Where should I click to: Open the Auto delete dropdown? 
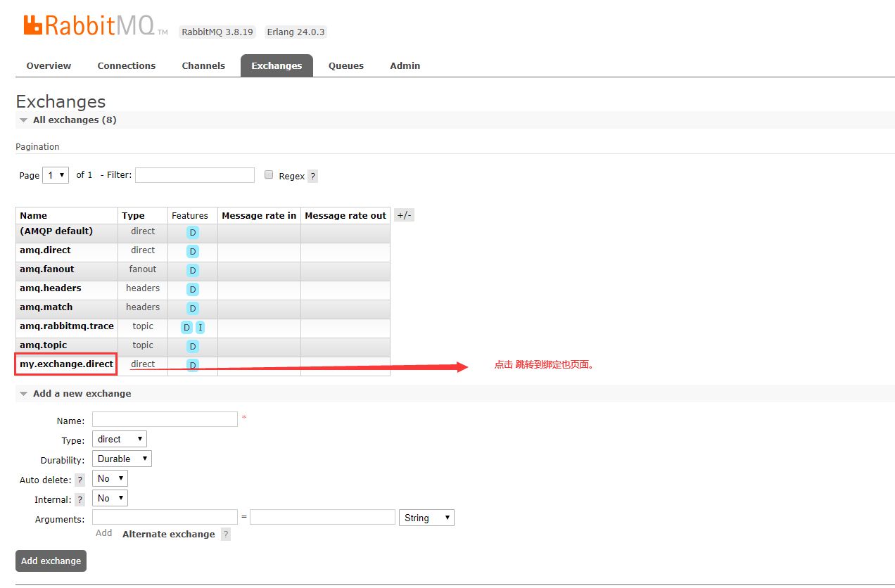coord(110,478)
